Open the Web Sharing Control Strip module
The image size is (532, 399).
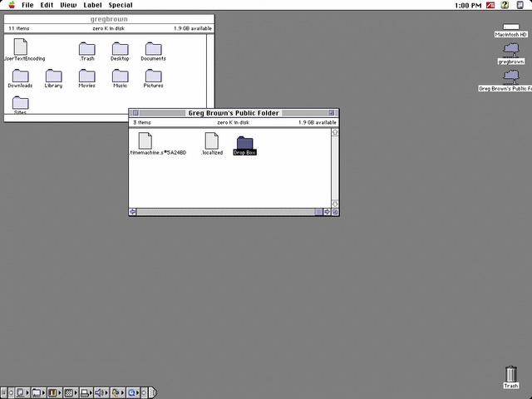tap(117, 393)
